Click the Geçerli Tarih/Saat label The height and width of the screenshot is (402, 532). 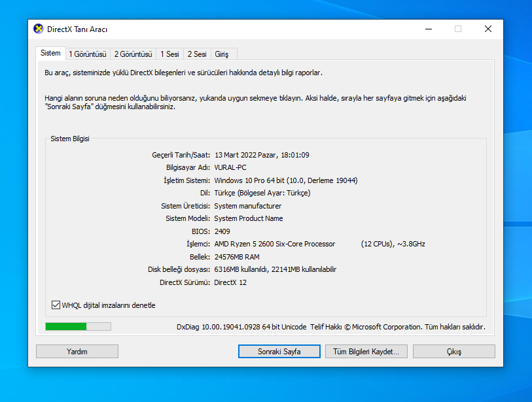click(181, 155)
